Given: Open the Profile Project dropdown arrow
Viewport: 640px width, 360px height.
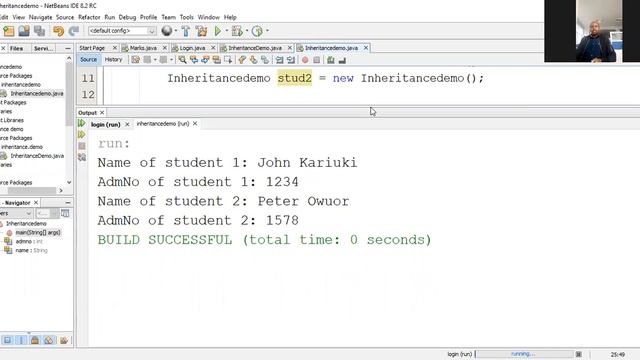Looking at the screenshot, I should coord(267,31).
